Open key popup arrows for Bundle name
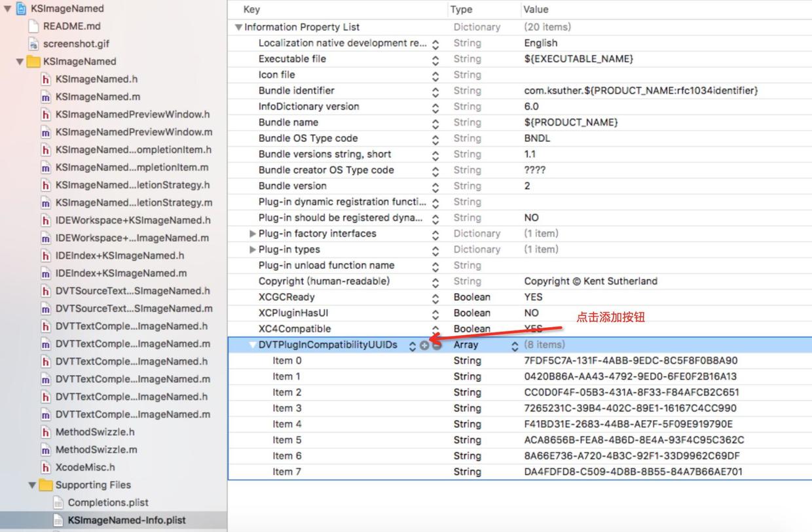The image size is (812, 532). [x=435, y=123]
